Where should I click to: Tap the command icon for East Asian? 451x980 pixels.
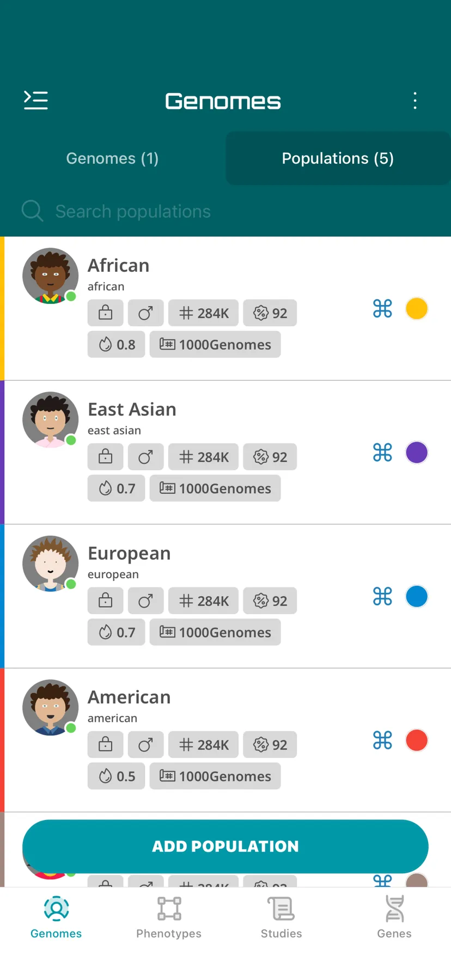tap(382, 452)
